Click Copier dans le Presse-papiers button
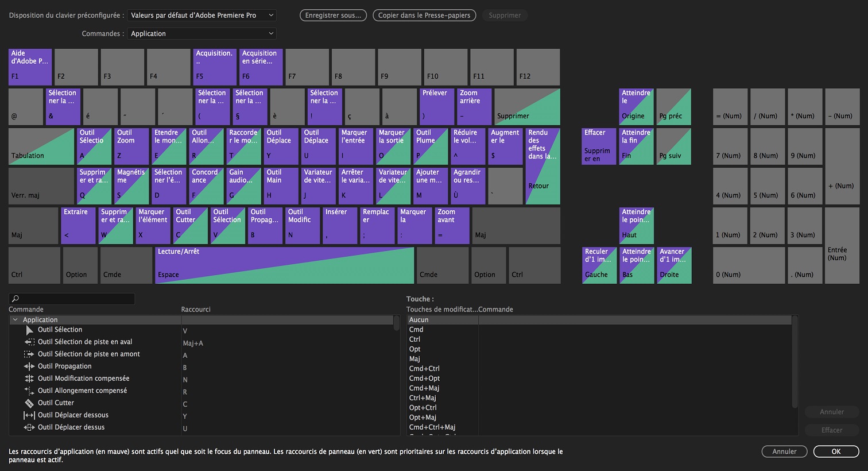The height and width of the screenshot is (471, 868). (x=424, y=16)
